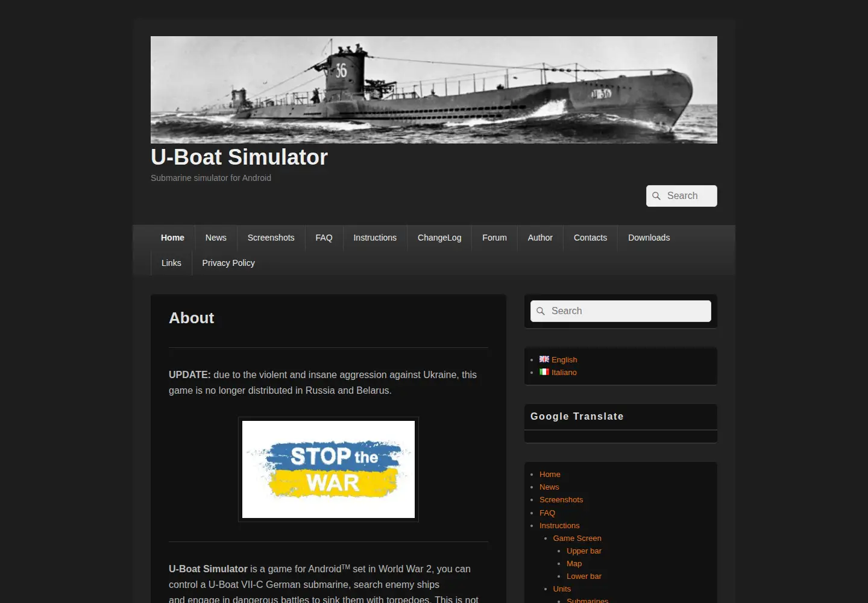Click the Google Translate widget heading
868x603 pixels.
[x=577, y=416]
